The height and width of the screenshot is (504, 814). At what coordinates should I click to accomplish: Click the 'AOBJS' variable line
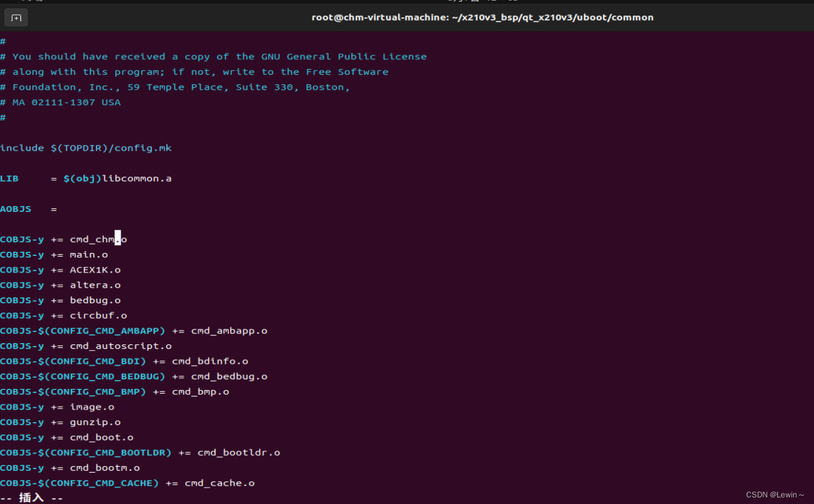point(29,209)
